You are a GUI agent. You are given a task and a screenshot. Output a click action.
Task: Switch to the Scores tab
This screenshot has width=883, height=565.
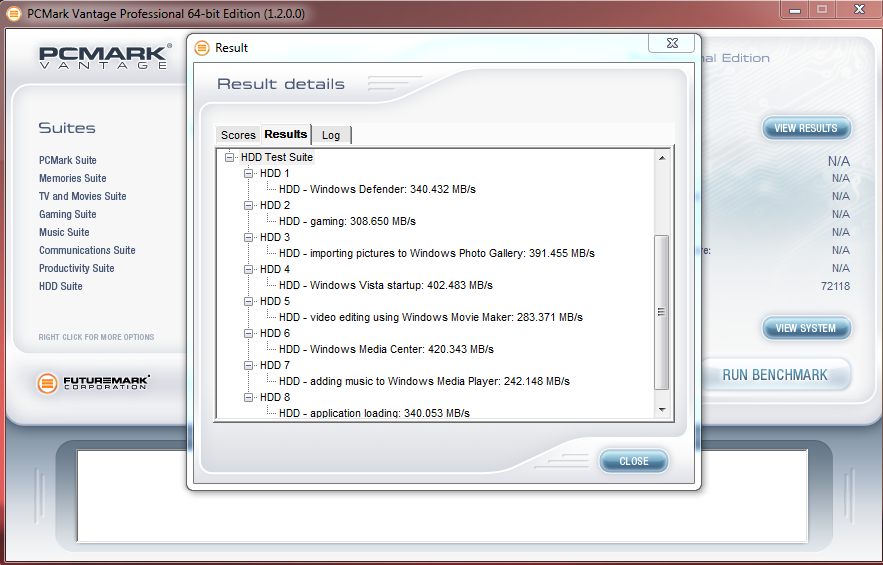[238, 135]
